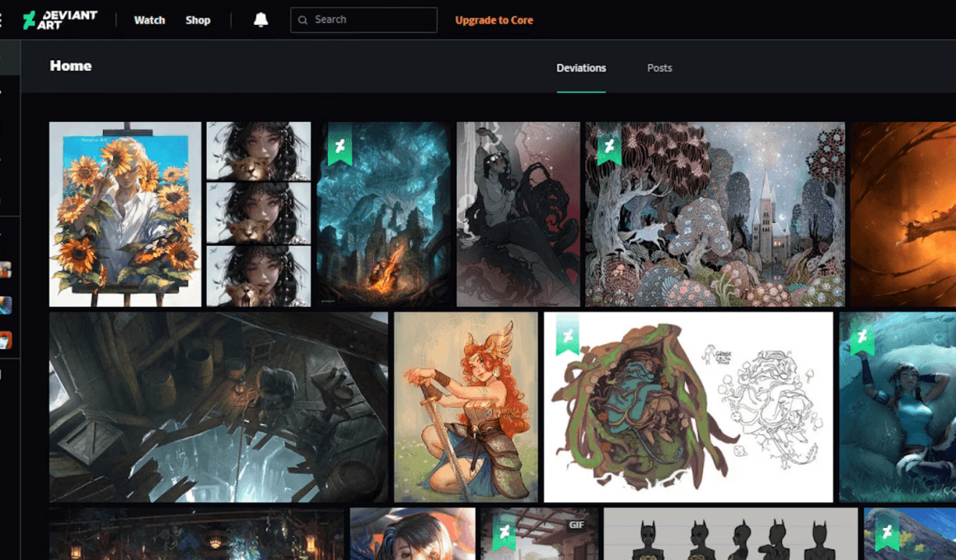956x560 pixels.
Task: Click the green badge on the blue-clad girl with white beast
Action: point(862,334)
